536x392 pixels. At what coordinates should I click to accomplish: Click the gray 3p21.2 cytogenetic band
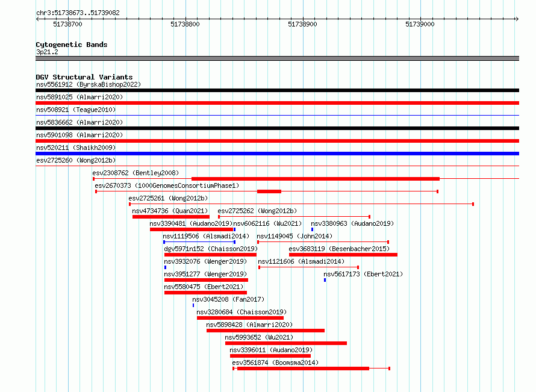tap(277, 58)
